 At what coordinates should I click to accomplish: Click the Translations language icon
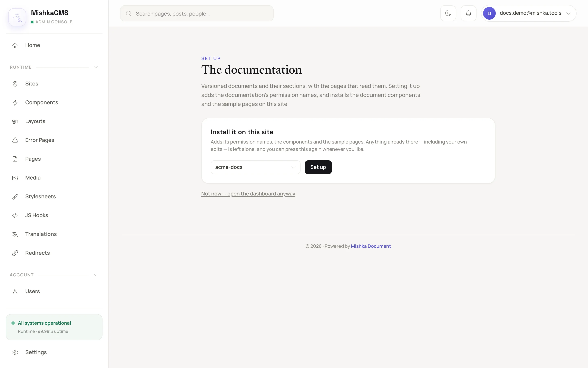(x=15, y=234)
